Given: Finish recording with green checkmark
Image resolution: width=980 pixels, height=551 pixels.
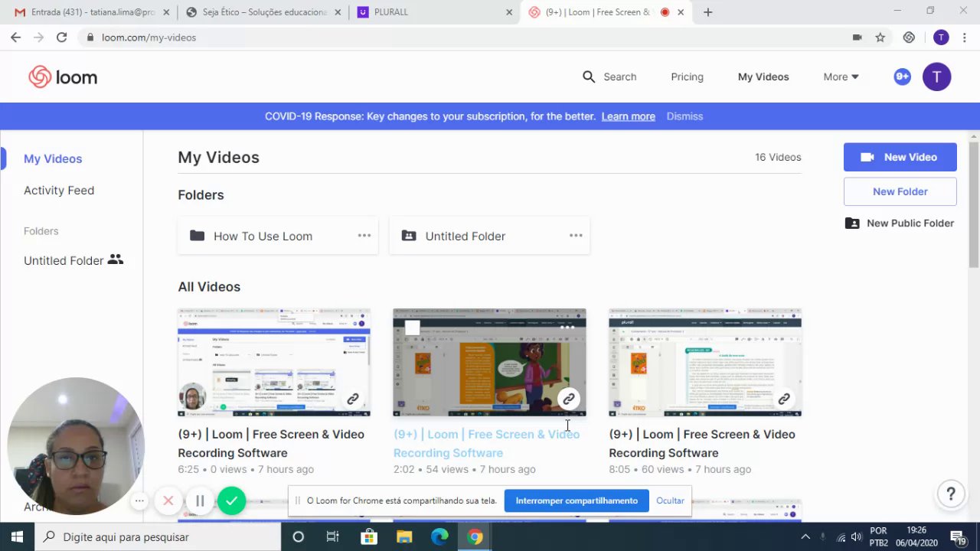Looking at the screenshot, I should tap(231, 500).
